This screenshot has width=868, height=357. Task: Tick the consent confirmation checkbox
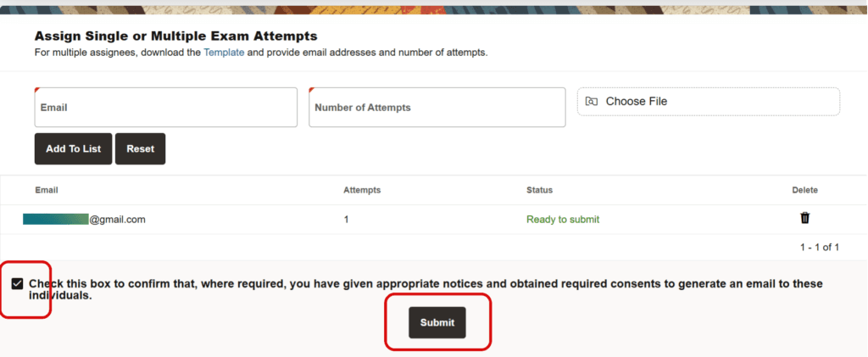(x=18, y=283)
